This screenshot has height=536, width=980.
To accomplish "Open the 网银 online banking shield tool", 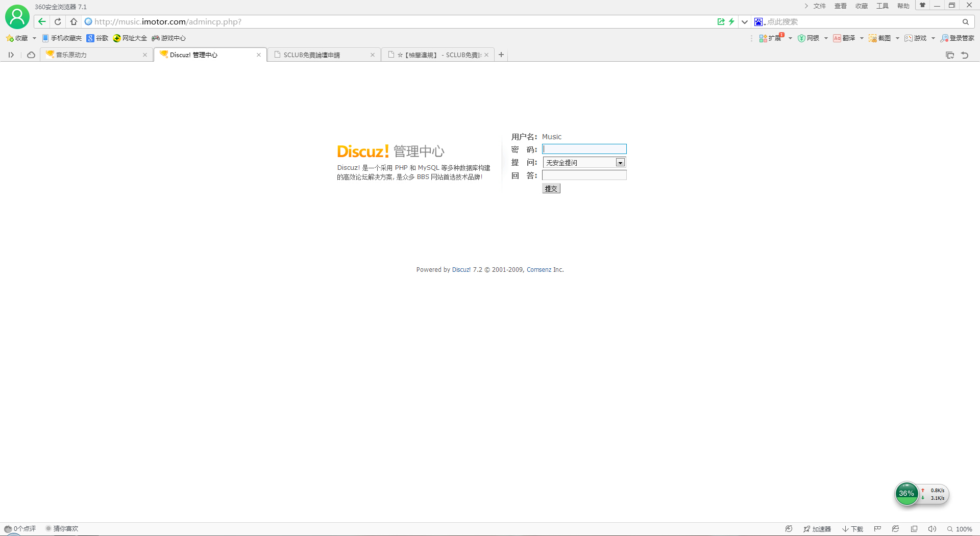I will (808, 38).
